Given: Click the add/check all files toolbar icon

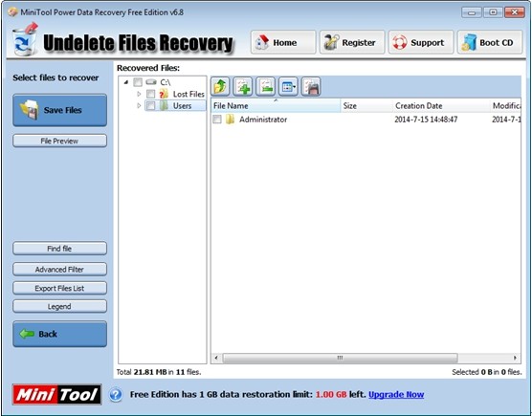Looking at the screenshot, I should [243, 86].
